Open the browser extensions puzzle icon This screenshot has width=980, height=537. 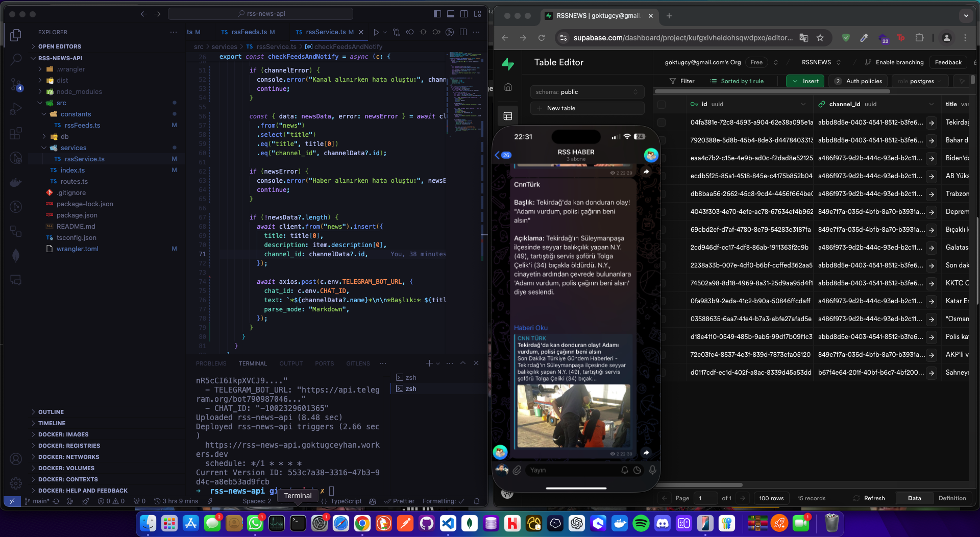[919, 38]
